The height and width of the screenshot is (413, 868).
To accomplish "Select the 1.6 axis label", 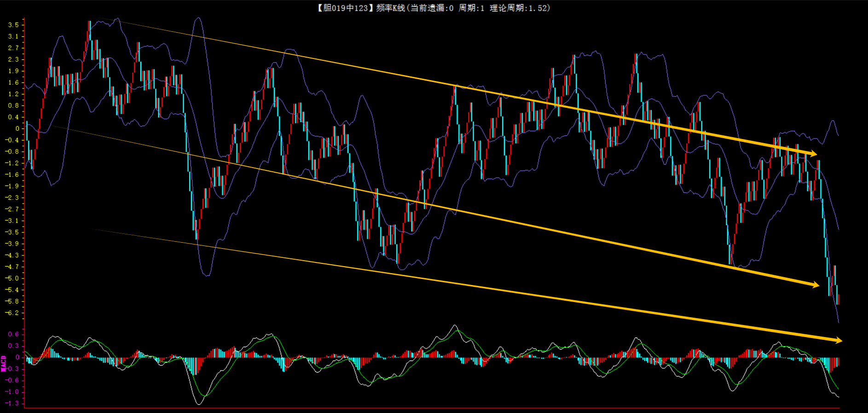I will coord(13,82).
